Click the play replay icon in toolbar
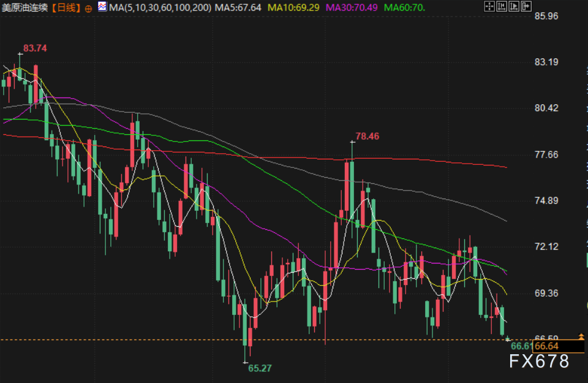This screenshot has width=588, height=383. click(x=514, y=7)
